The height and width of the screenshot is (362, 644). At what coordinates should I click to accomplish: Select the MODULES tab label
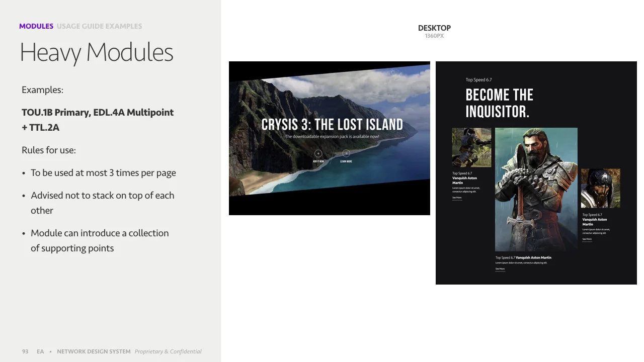point(36,26)
